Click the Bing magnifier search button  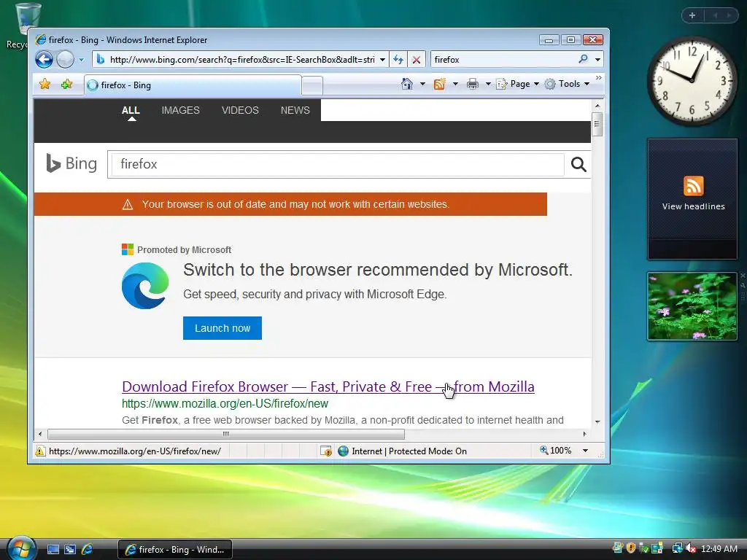(x=578, y=164)
